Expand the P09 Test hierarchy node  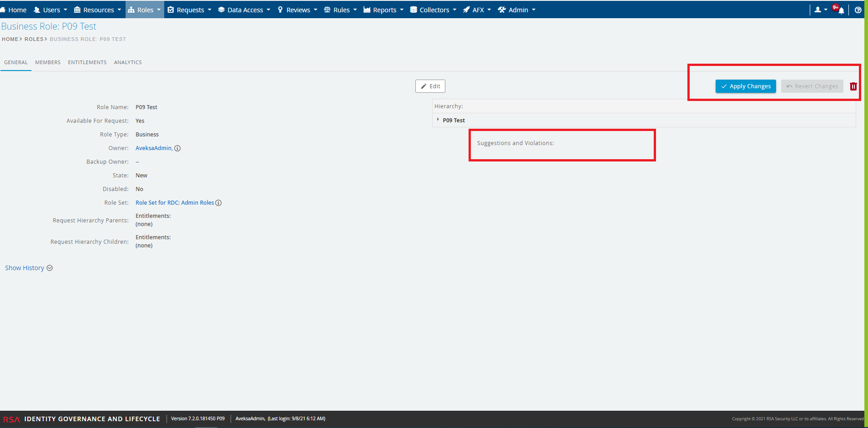(x=438, y=120)
